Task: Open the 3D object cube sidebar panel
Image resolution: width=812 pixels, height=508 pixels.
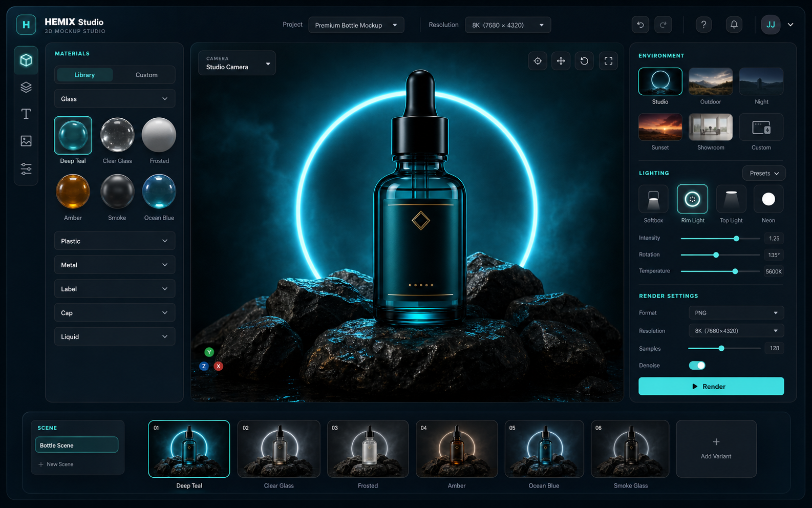Action: 26,60
